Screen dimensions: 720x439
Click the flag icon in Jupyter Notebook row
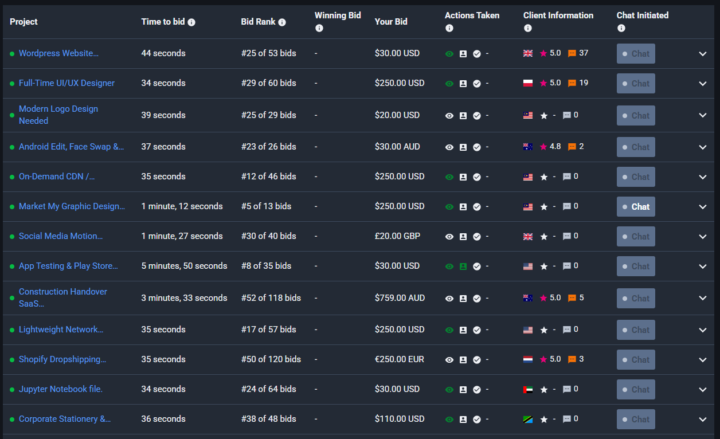point(528,389)
